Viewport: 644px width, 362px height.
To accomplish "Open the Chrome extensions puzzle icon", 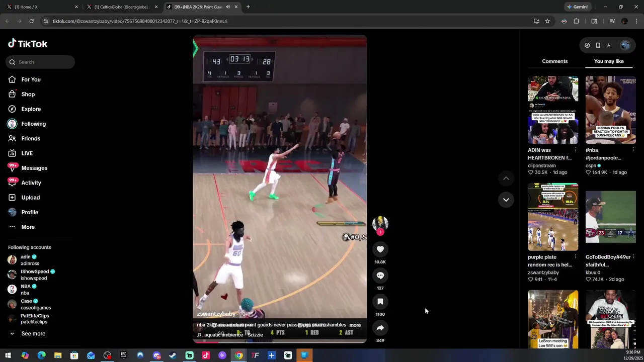I will pos(577,21).
